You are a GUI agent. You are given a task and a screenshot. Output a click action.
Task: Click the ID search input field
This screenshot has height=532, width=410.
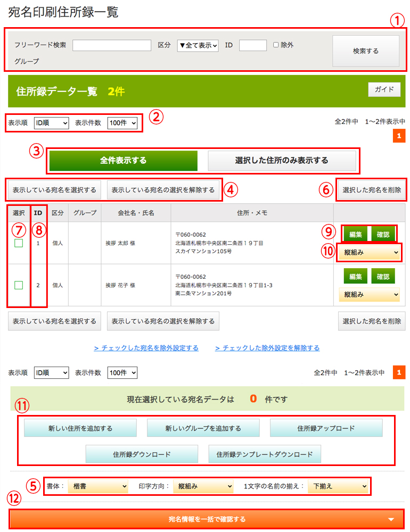[x=252, y=45]
